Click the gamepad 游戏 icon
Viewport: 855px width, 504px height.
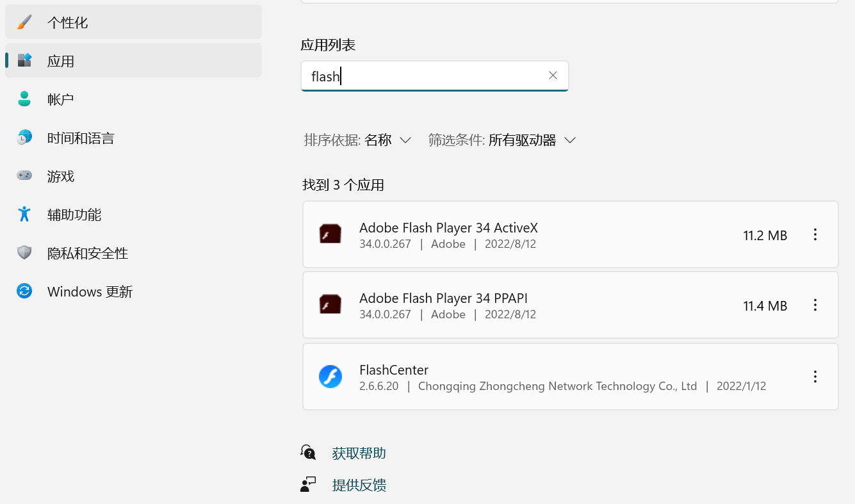[24, 175]
